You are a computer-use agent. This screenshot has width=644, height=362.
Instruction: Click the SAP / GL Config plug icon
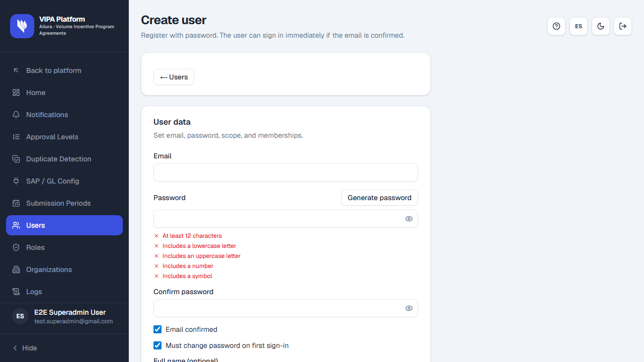click(16, 181)
